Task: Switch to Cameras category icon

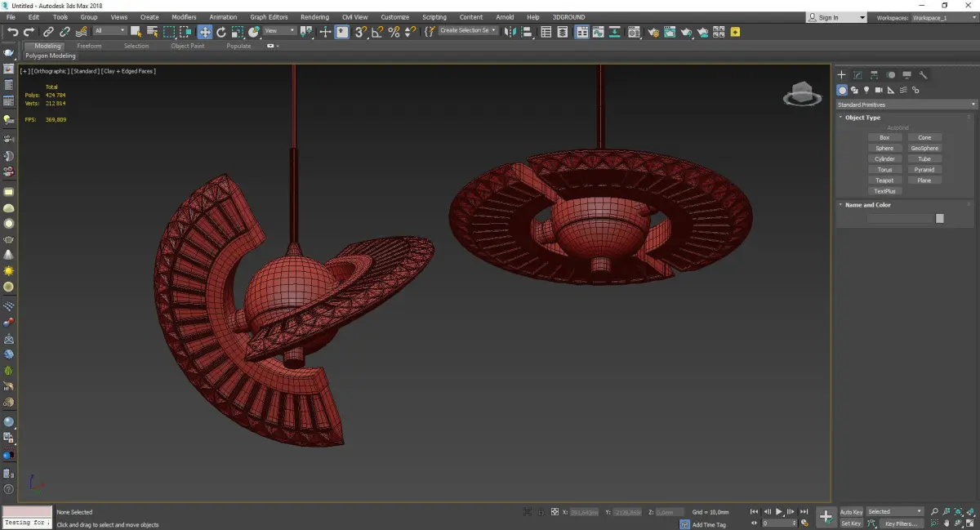Action: click(x=879, y=90)
